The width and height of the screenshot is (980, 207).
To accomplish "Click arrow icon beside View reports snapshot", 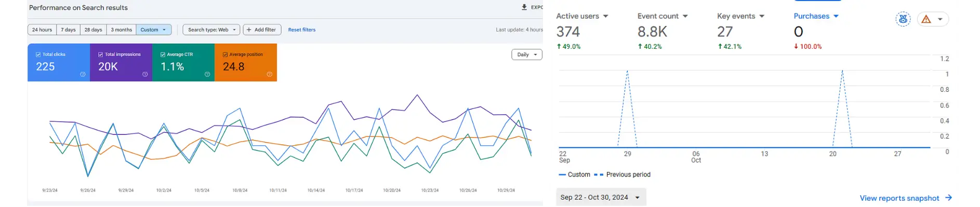I will point(948,198).
